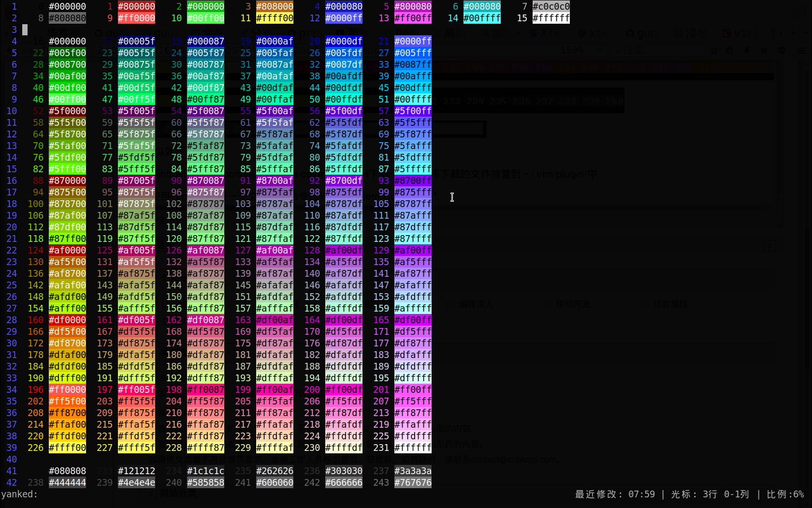This screenshot has height=508, width=812.
Task: Click color index number 196
Action: [x=35, y=389]
